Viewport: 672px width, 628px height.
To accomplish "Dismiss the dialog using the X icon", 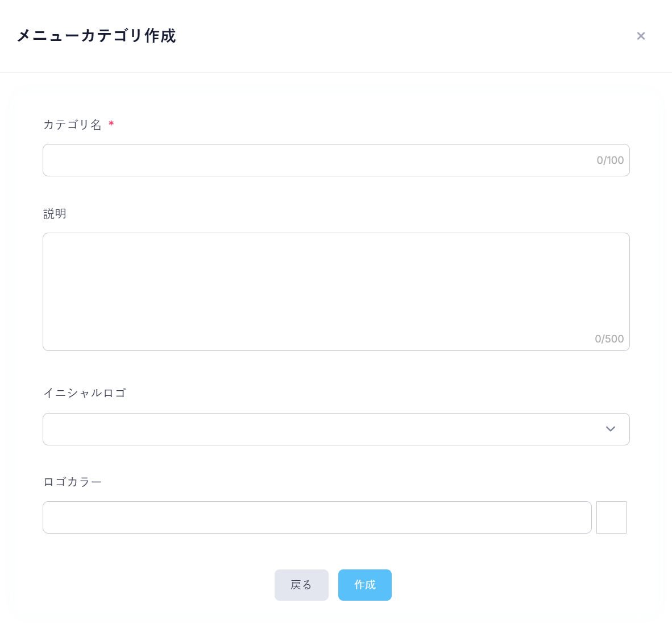I will [641, 36].
